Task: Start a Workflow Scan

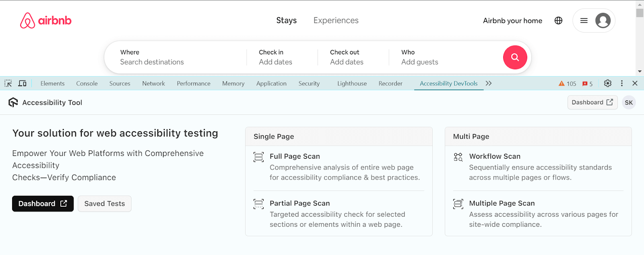Action: tap(538, 167)
